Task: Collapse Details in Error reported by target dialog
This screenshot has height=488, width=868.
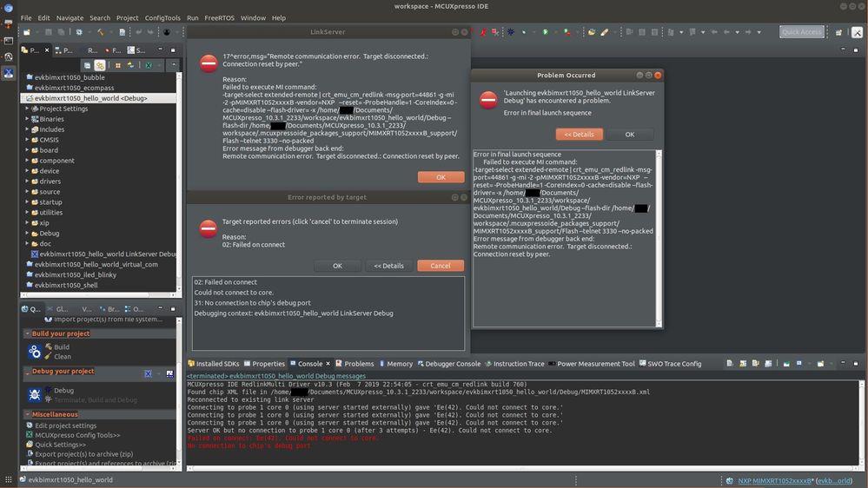Action: (388, 266)
